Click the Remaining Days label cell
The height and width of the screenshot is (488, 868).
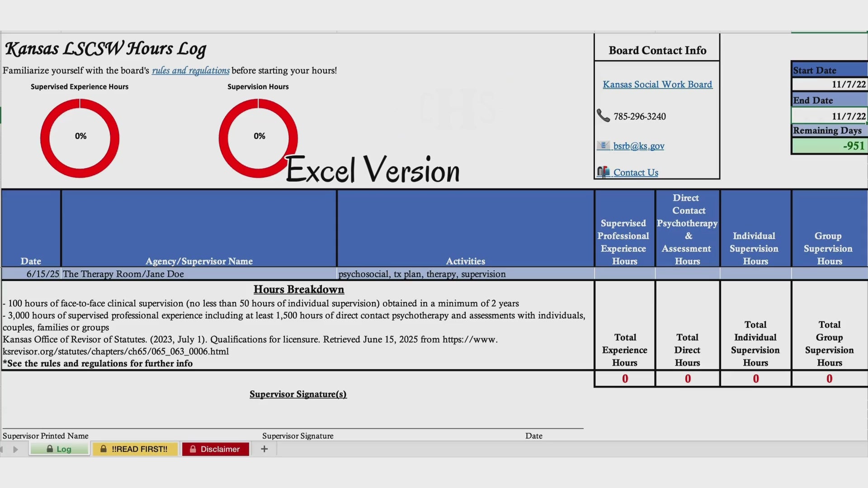[x=829, y=131]
